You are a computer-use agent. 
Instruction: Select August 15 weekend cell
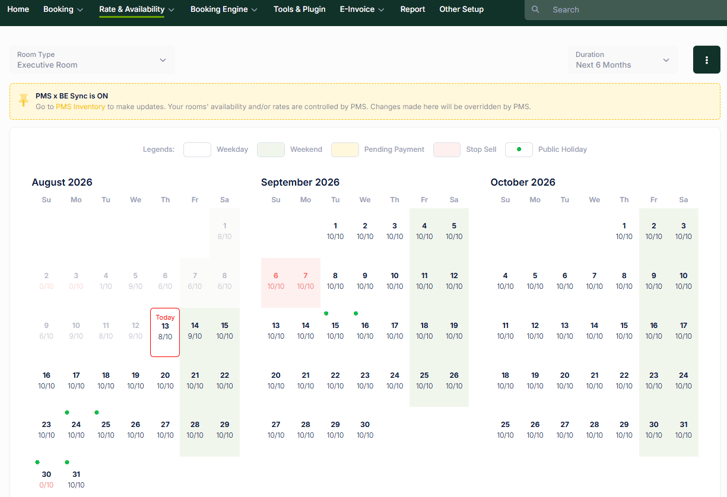pyautogui.click(x=224, y=332)
